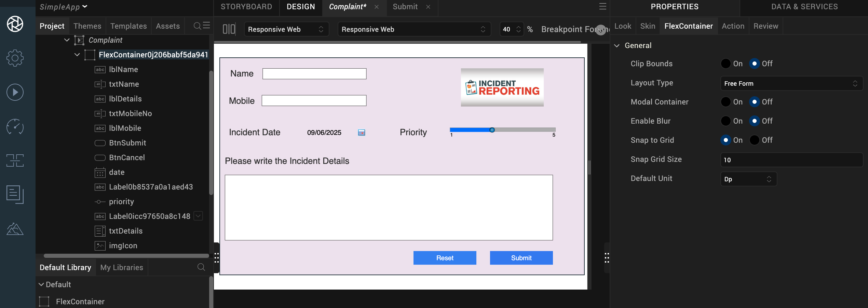868x308 pixels.
Task: Open the Layout Type dropdown
Action: click(x=791, y=84)
